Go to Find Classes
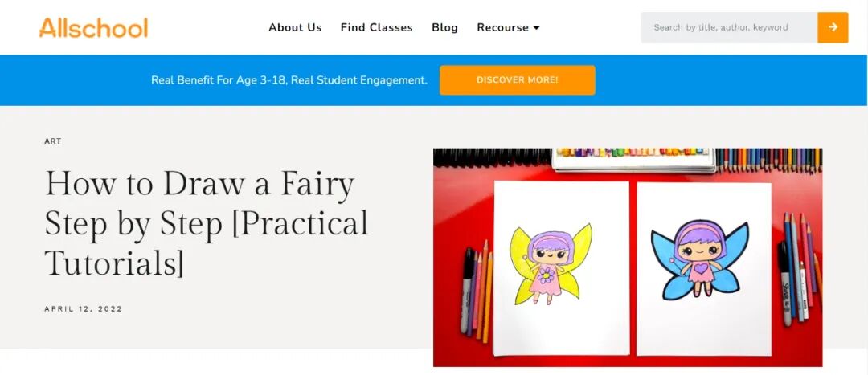This screenshot has width=868, height=375. [x=376, y=27]
